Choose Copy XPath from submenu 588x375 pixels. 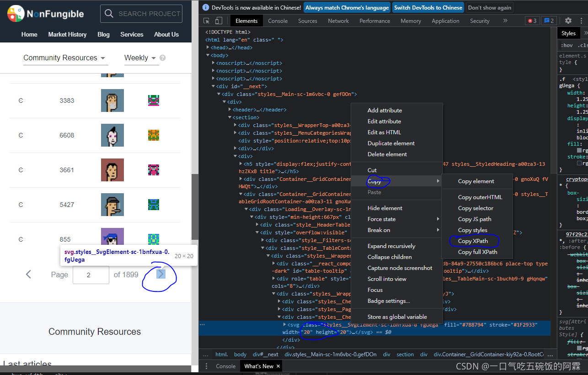(x=473, y=241)
